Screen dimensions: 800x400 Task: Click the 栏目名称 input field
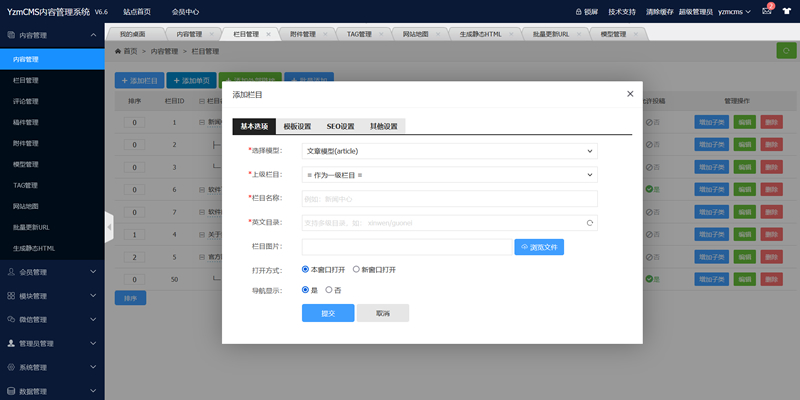[449, 198]
